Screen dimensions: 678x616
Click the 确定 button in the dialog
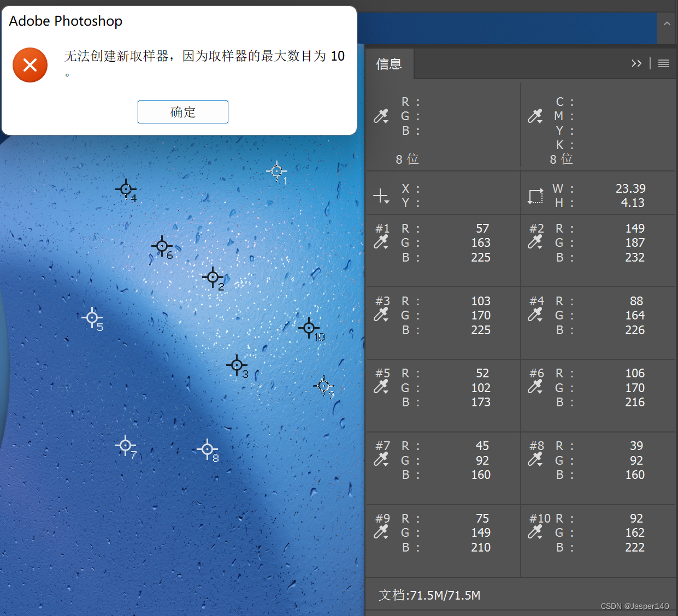(183, 112)
